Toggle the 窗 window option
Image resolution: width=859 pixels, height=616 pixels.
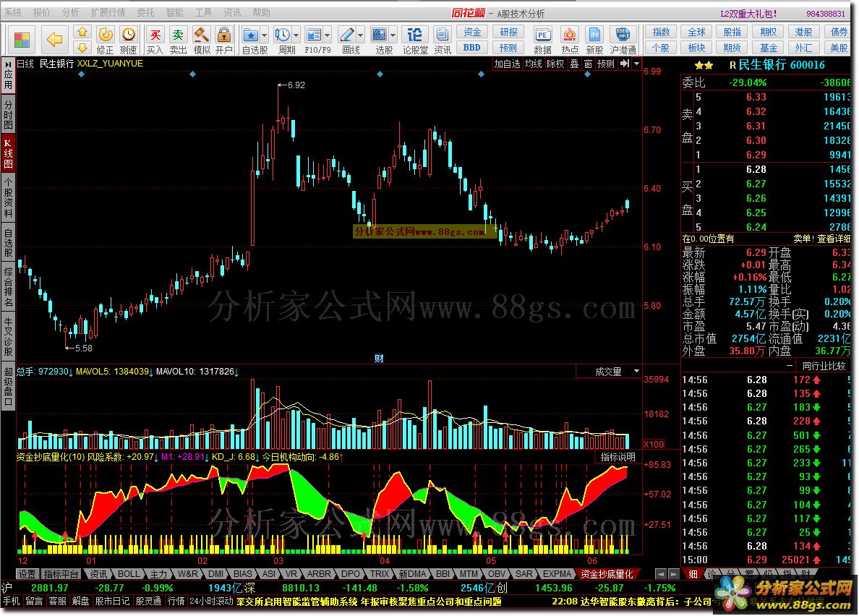[x=588, y=64]
